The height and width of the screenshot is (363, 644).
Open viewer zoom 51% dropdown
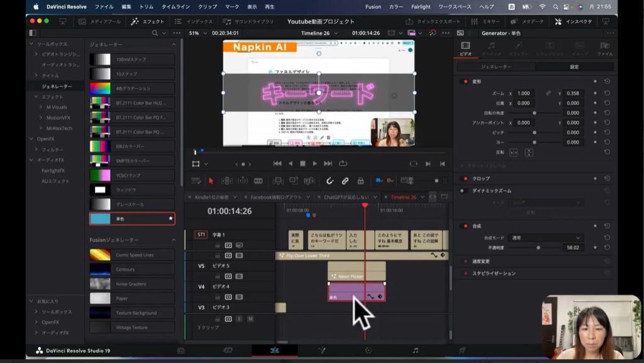tap(197, 33)
